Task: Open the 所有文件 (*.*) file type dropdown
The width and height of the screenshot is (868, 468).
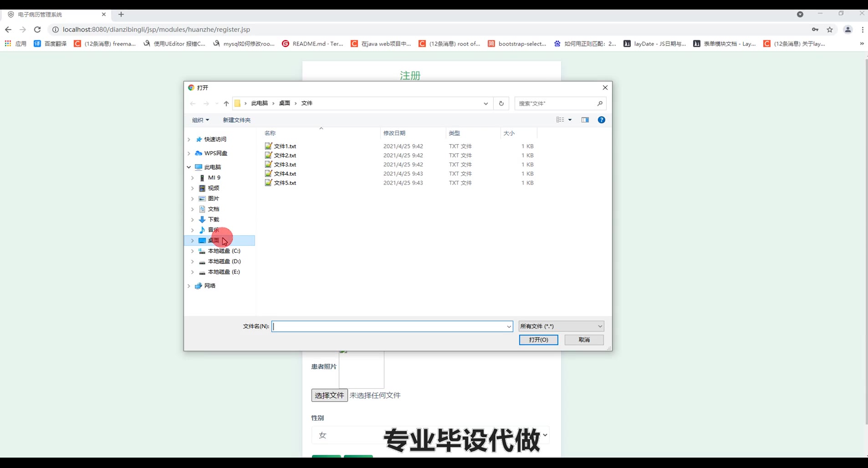Action: [561, 326]
